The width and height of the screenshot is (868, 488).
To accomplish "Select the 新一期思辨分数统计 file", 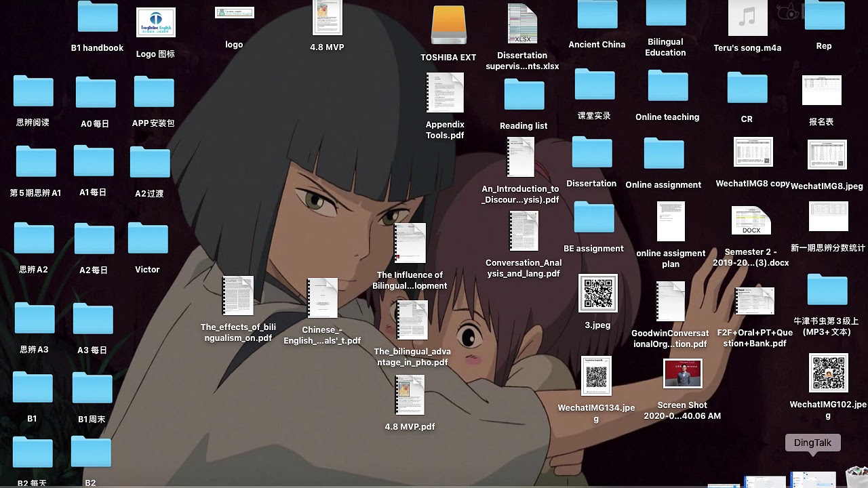I will point(829,216).
